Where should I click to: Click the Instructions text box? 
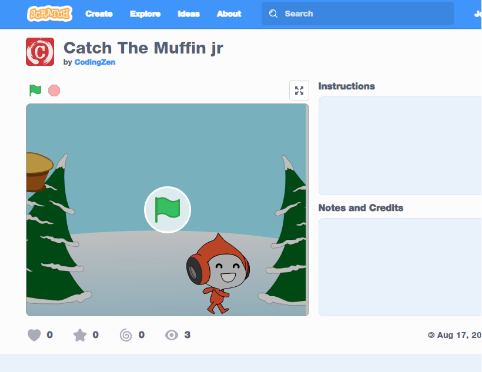400,146
